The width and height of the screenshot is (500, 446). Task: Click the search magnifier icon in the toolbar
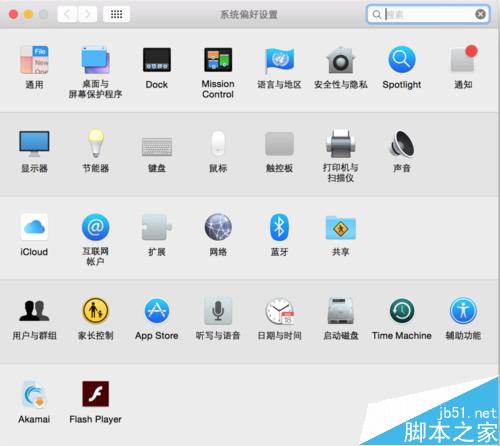coord(376,14)
